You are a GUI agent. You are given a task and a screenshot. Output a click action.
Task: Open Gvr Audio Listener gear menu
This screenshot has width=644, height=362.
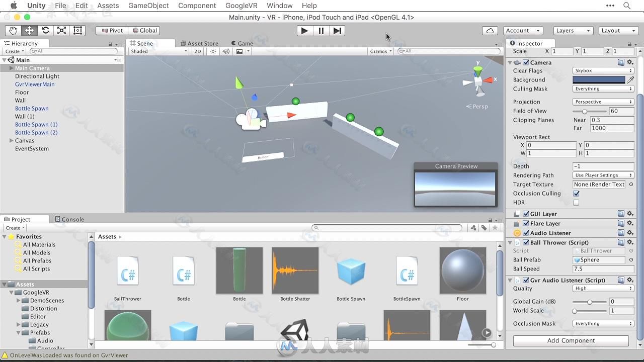(630, 280)
